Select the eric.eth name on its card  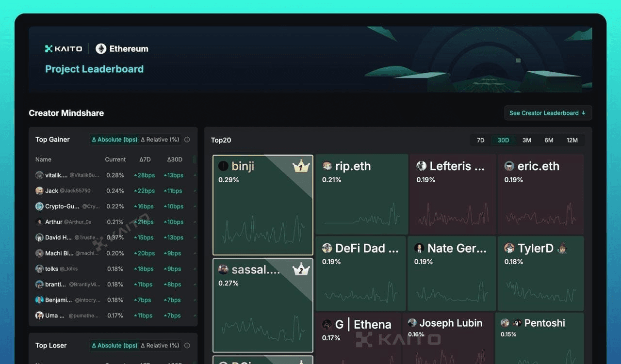tap(539, 166)
